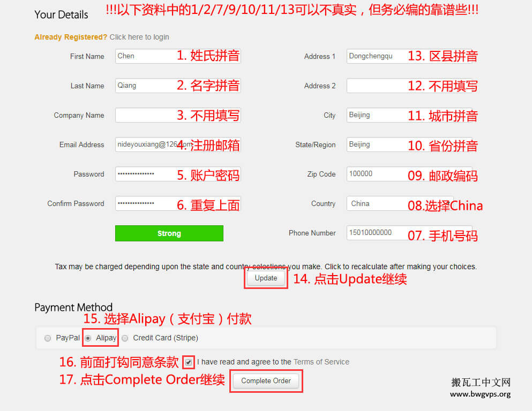Click the 'Click here to login' link

click(139, 37)
